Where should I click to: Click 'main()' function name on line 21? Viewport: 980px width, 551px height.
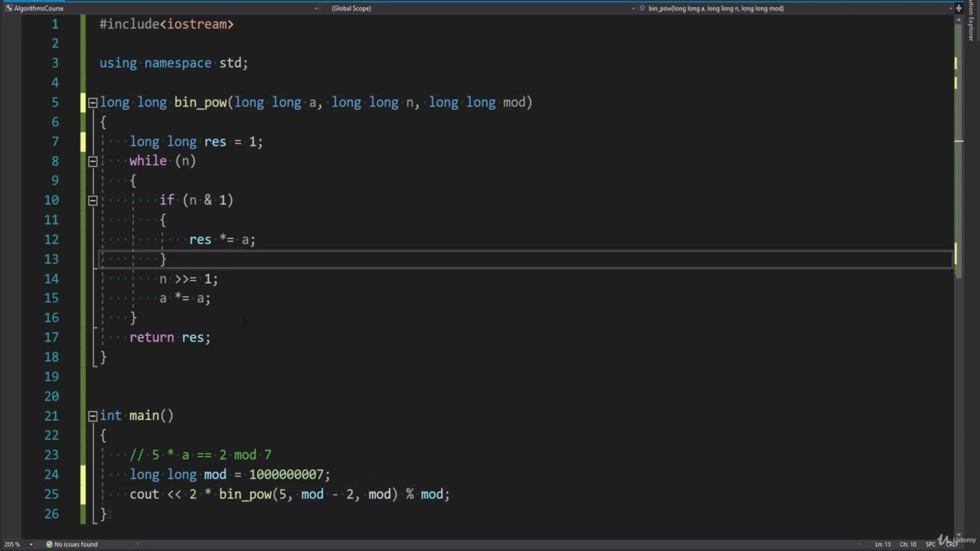(152, 416)
